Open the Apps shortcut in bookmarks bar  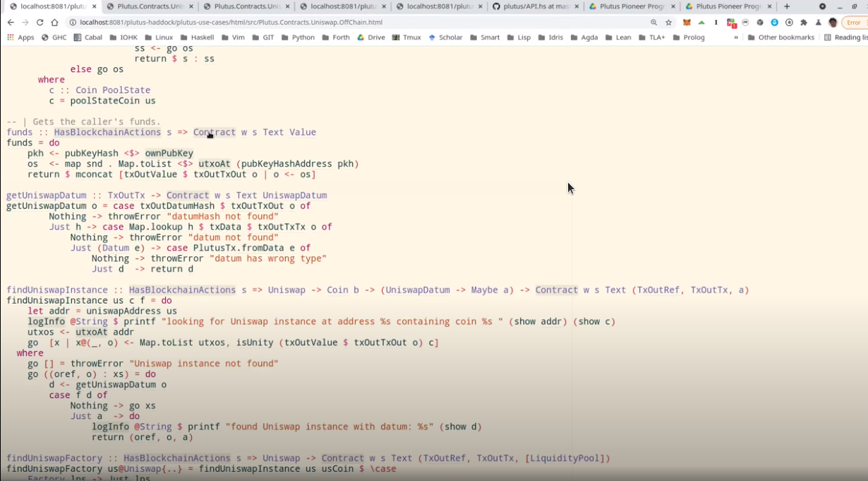20,37
